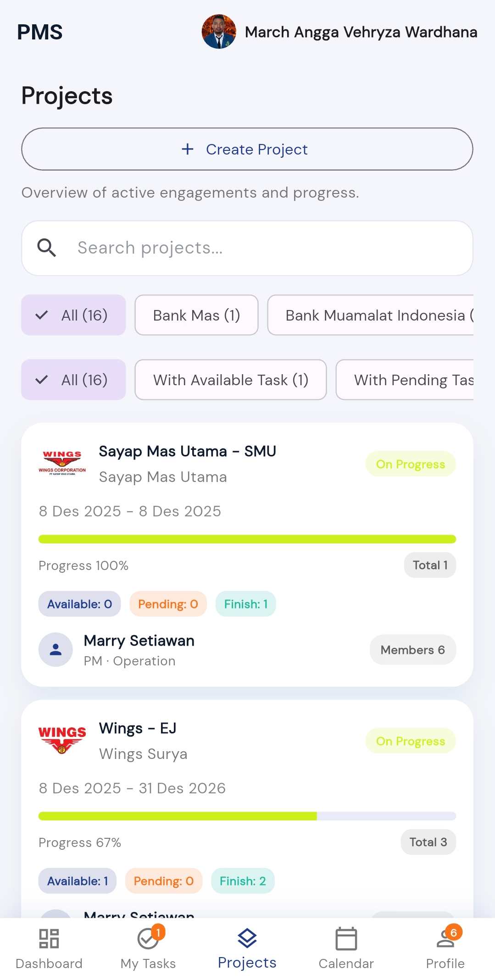495x980 pixels.
Task: Click the Sayap Mas Utama progress bar
Action: pos(247,539)
